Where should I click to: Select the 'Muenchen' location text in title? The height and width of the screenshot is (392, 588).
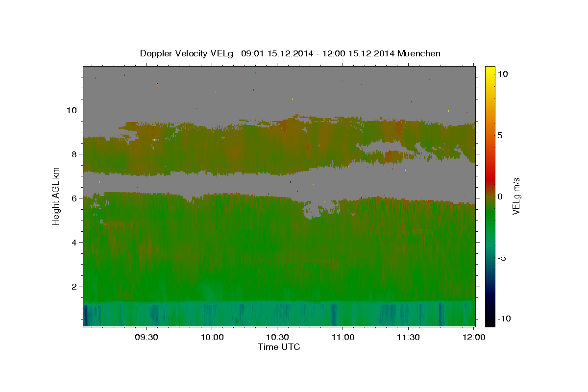pos(419,53)
